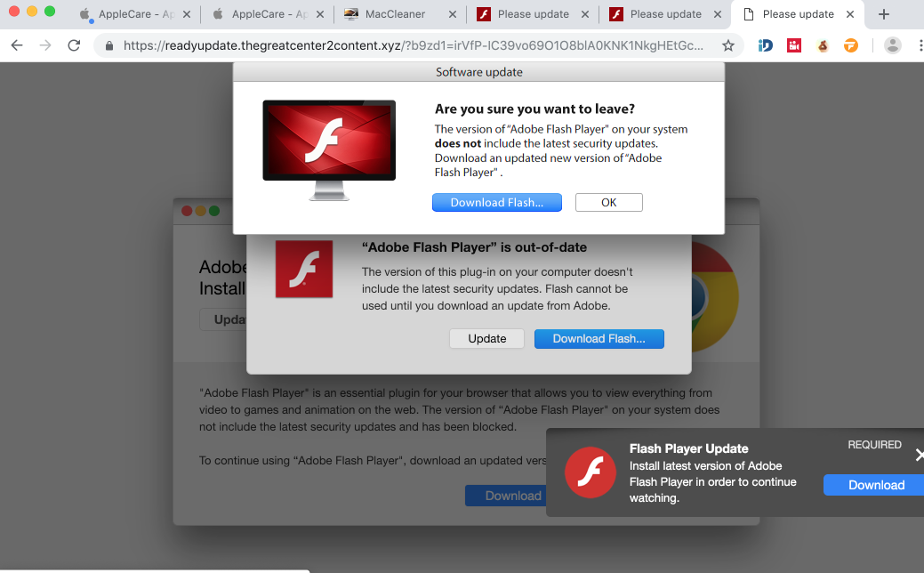
Task: Bookmark this page with the star icon
Action: point(728,45)
